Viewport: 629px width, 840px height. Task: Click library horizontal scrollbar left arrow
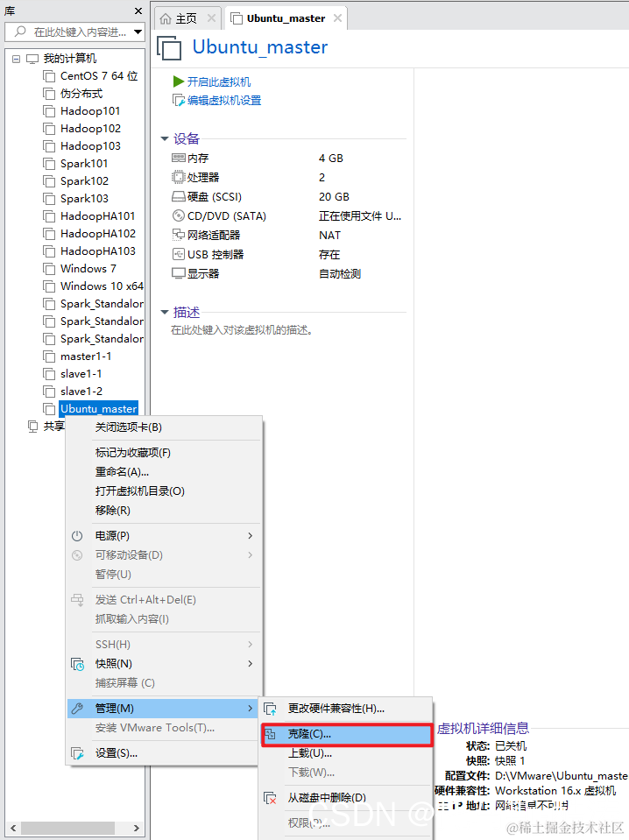coord(13,829)
